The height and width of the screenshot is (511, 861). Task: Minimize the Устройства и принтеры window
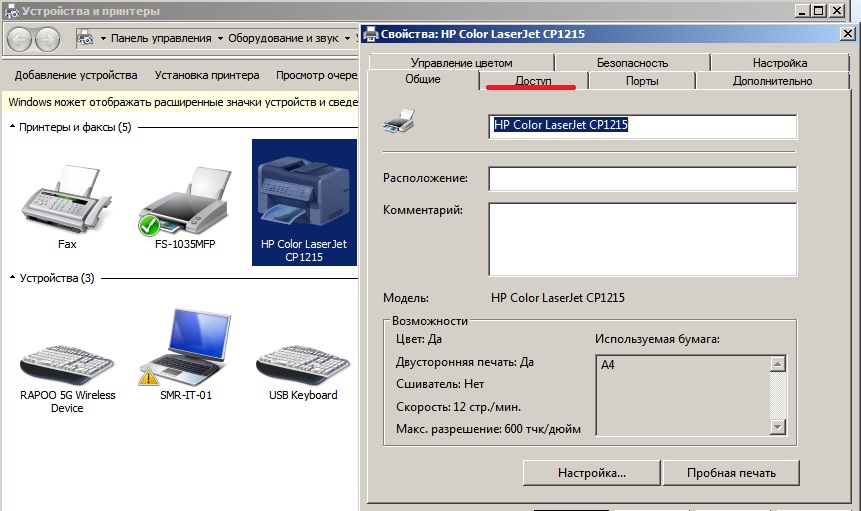coord(803,10)
